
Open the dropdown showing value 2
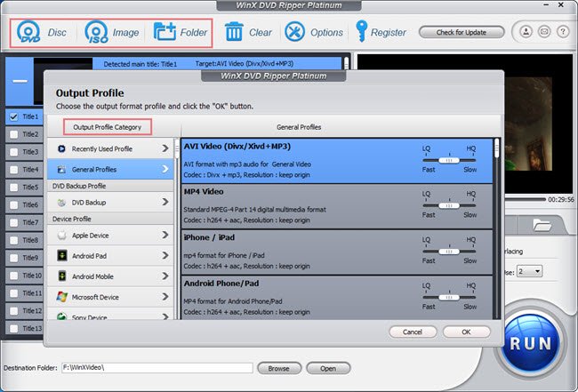(x=529, y=271)
